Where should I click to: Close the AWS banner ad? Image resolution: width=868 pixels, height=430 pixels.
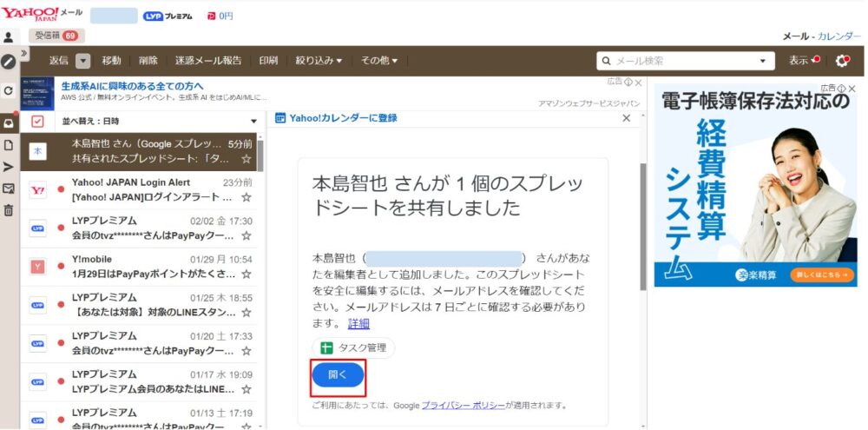638,82
